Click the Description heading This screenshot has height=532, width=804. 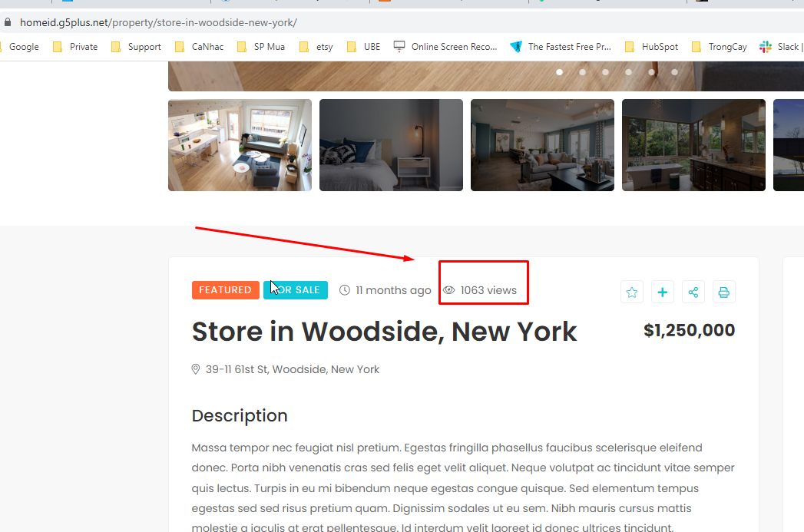point(240,415)
